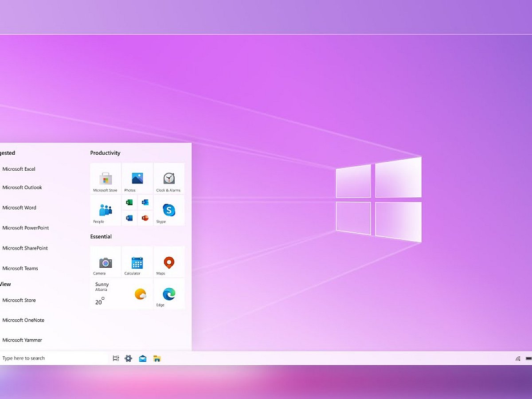Open Microsoft Yammer in the app list
This screenshot has width=532, height=399.
22,340
